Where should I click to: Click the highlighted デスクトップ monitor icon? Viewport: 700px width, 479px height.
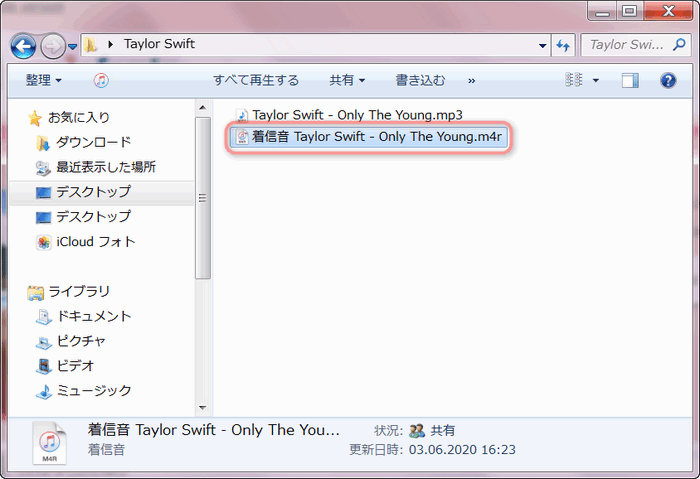tap(43, 193)
